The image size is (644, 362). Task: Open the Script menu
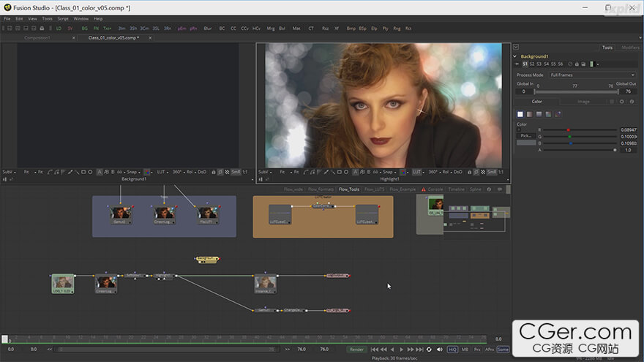(63, 19)
